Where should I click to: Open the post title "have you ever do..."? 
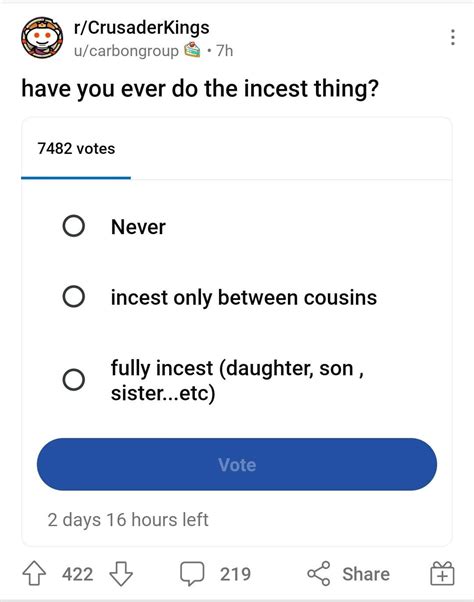click(x=200, y=89)
